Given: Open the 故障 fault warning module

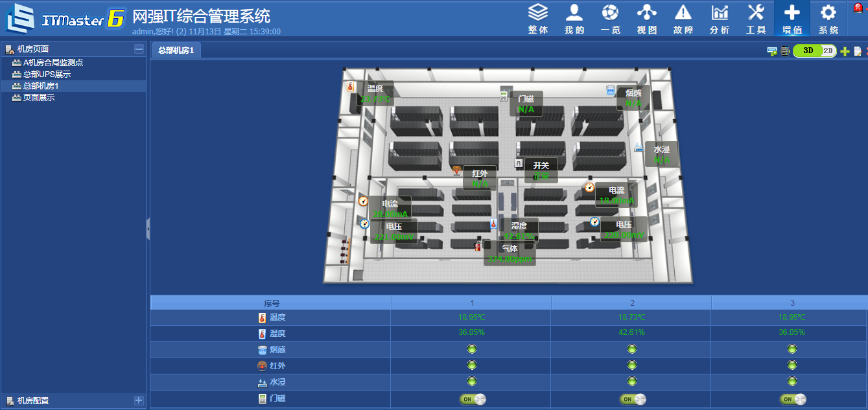Looking at the screenshot, I should (683, 19).
